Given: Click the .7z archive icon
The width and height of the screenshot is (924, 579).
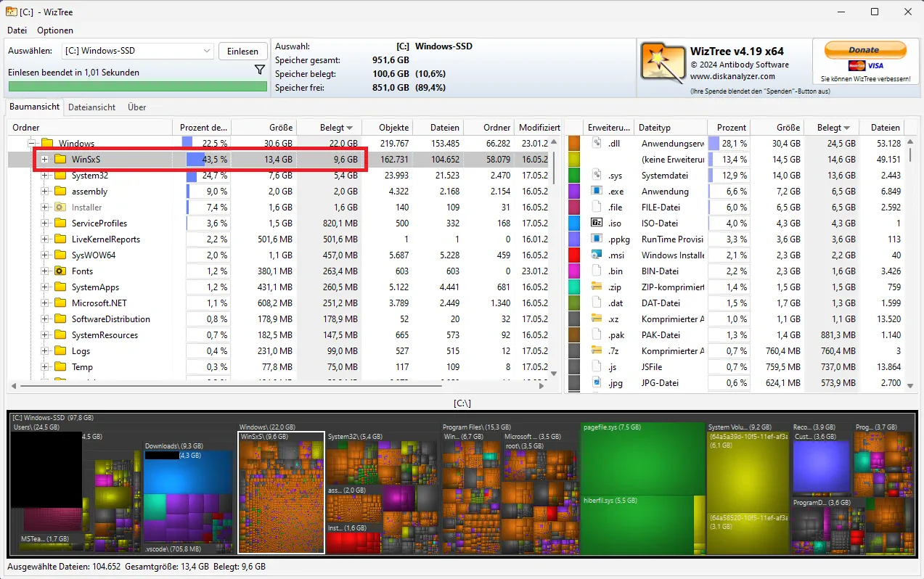Looking at the screenshot, I should 597,351.
